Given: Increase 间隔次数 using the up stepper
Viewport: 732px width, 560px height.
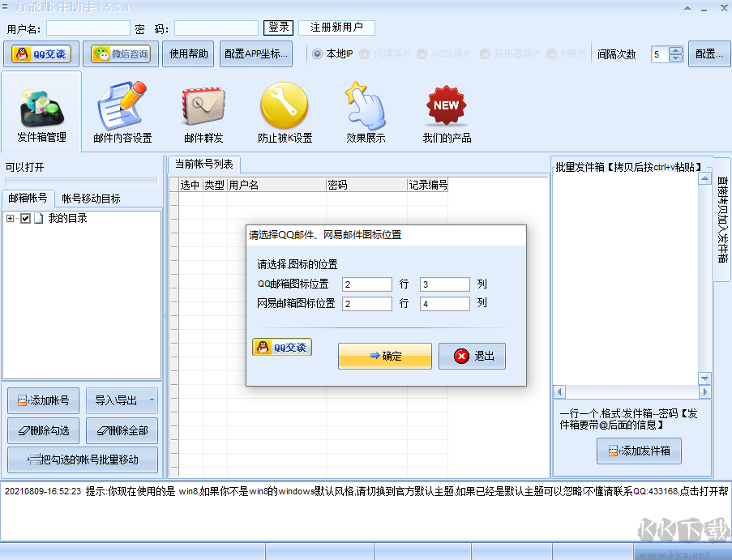Looking at the screenshot, I should (676, 50).
